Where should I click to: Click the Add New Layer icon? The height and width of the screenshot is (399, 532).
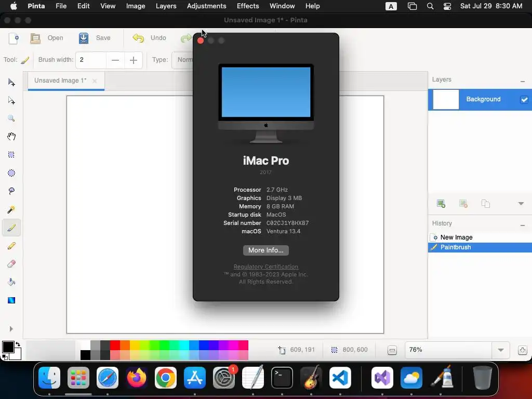(x=441, y=204)
